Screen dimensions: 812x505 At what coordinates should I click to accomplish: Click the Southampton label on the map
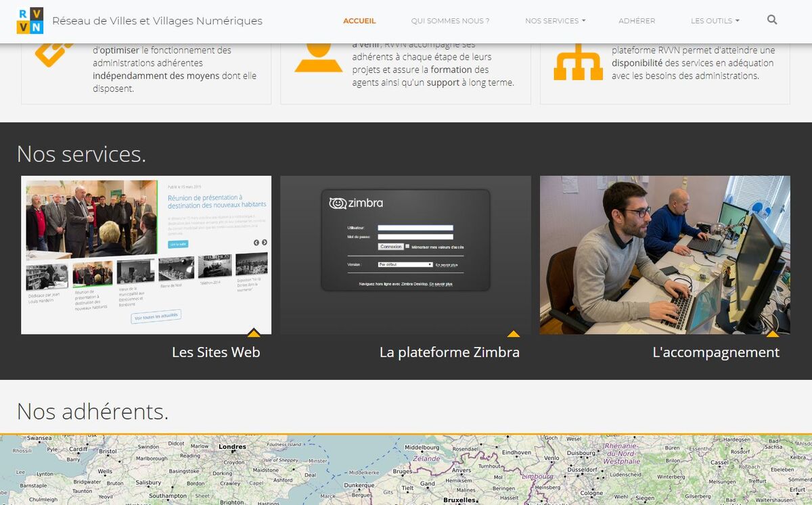(x=168, y=496)
